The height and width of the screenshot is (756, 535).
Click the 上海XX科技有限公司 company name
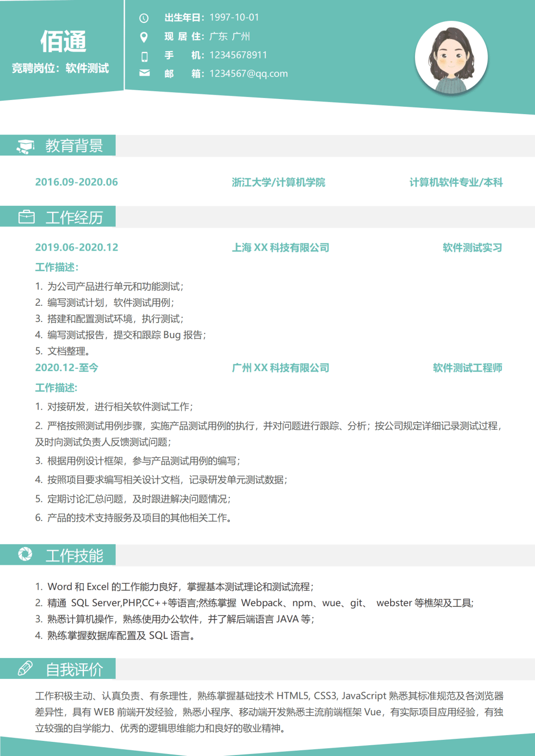[x=281, y=248]
